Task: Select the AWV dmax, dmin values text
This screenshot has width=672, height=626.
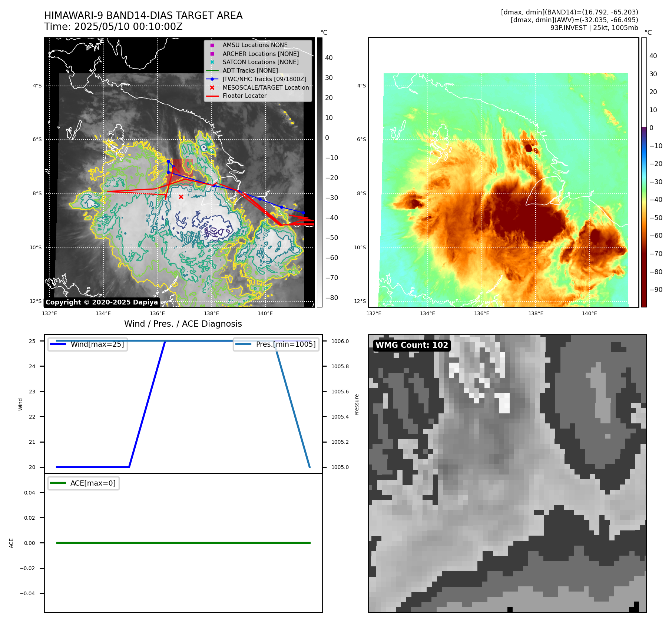Action: click(x=575, y=20)
